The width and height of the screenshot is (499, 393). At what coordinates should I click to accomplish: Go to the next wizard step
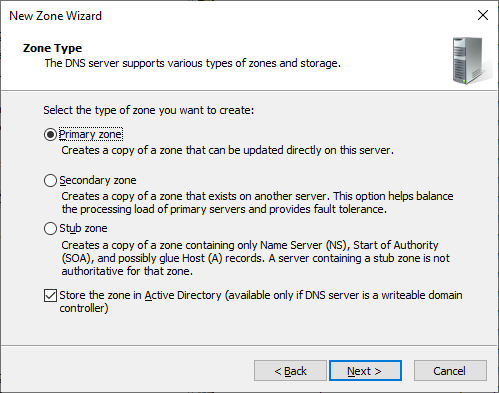click(365, 371)
